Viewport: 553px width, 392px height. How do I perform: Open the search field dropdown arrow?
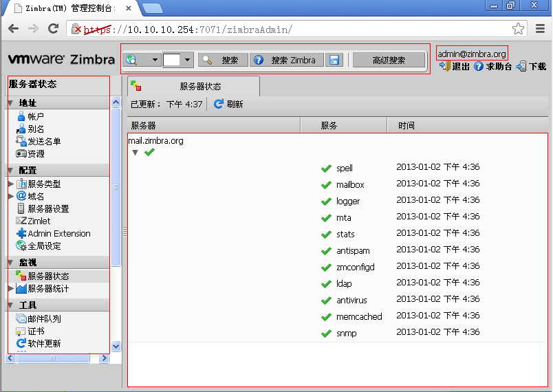coord(187,60)
